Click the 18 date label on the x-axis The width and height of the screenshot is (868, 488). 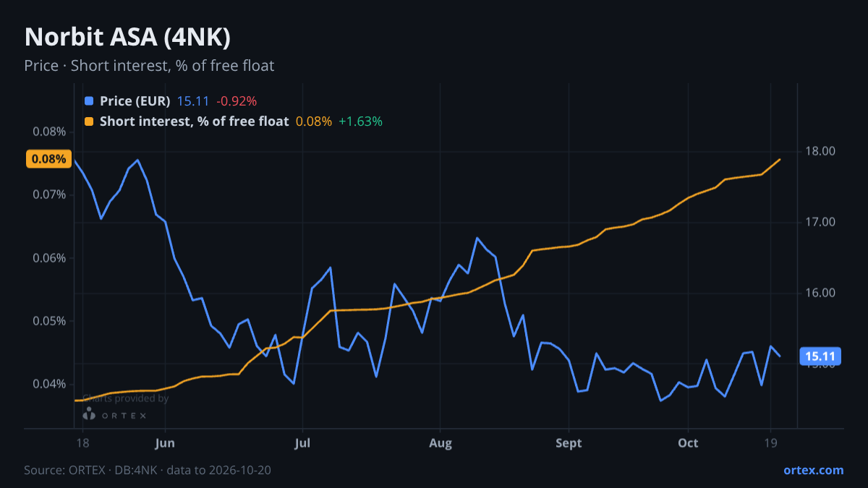point(82,443)
